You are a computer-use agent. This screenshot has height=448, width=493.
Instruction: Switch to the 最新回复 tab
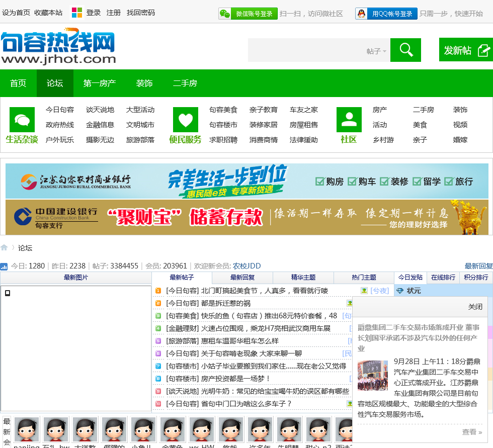click(242, 278)
